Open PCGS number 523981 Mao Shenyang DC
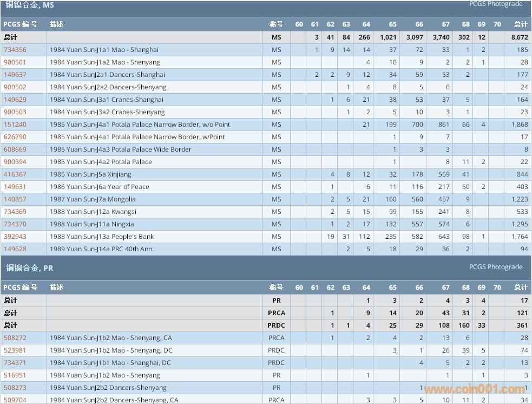The height and width of the screenshot is (404, 532). click(x=15, y=350)
